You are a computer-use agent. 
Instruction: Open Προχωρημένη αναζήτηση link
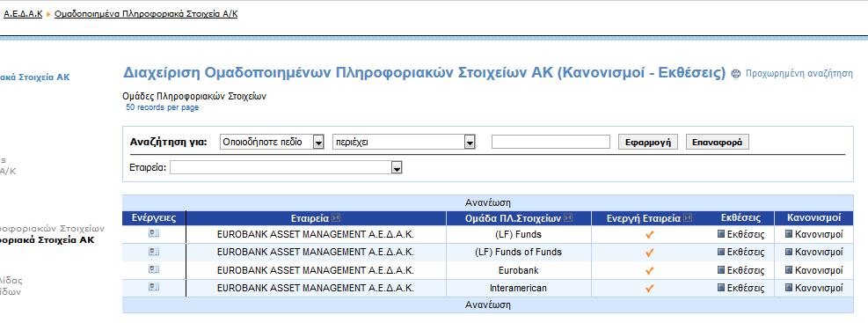[x=799, y=73]
